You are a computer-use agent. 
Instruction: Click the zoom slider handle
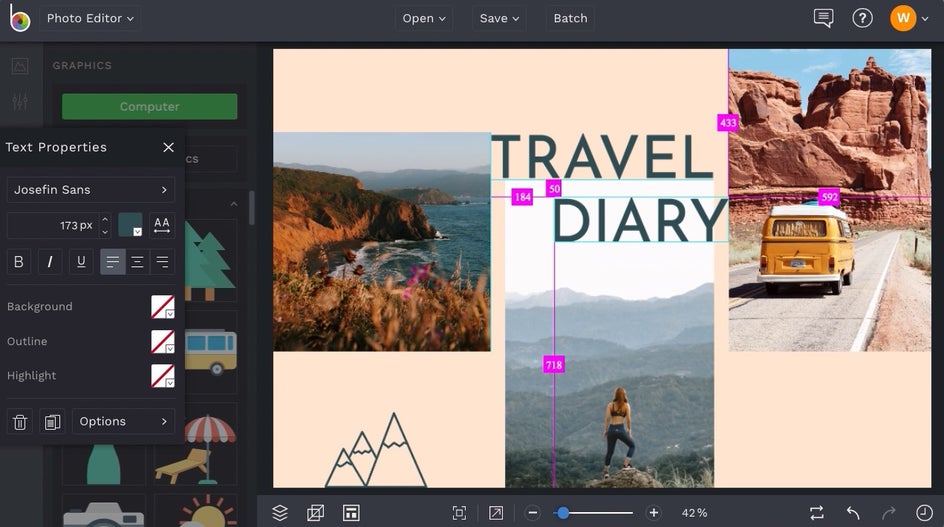pyautogui.click(x=563, y=513)
